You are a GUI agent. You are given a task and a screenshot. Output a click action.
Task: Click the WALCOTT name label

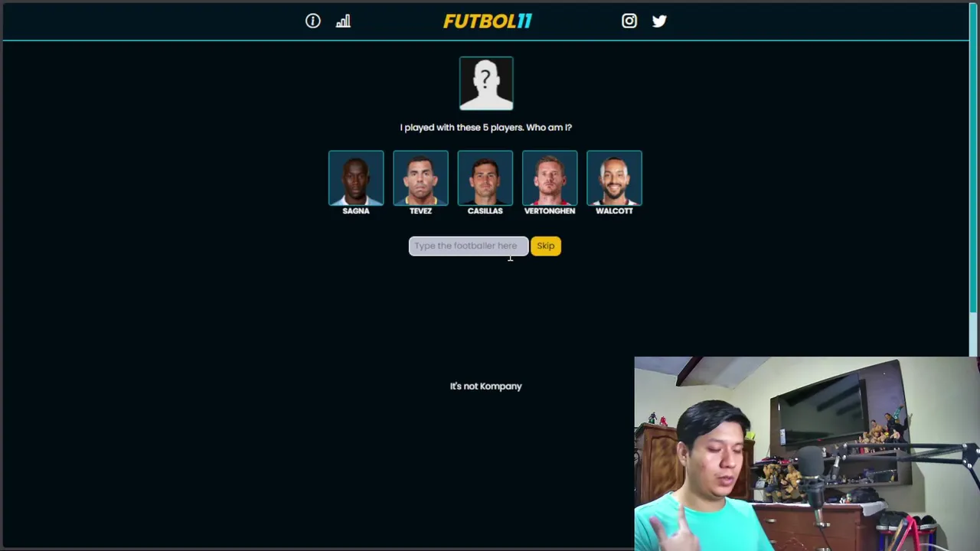coord(614,211)
